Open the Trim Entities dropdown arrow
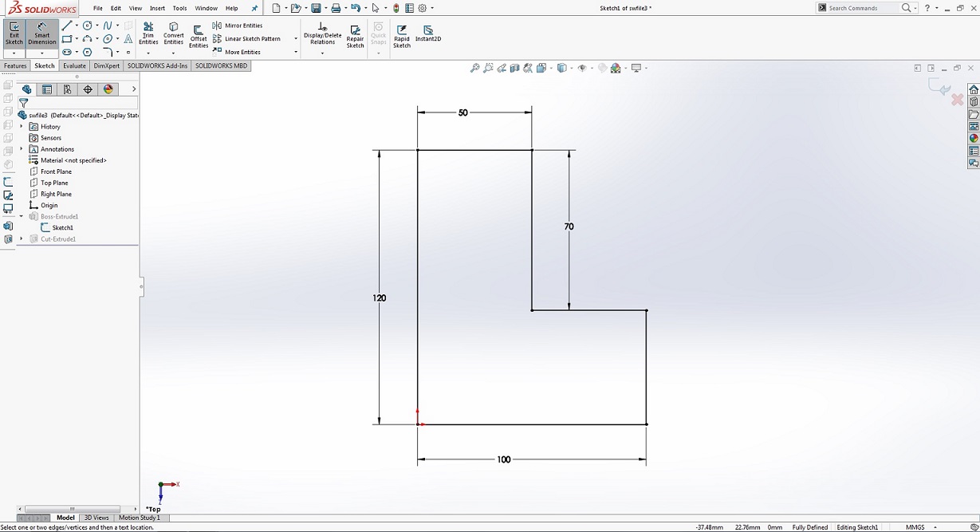Viewport: 980px width, 532px height. [x=148, y=53]
